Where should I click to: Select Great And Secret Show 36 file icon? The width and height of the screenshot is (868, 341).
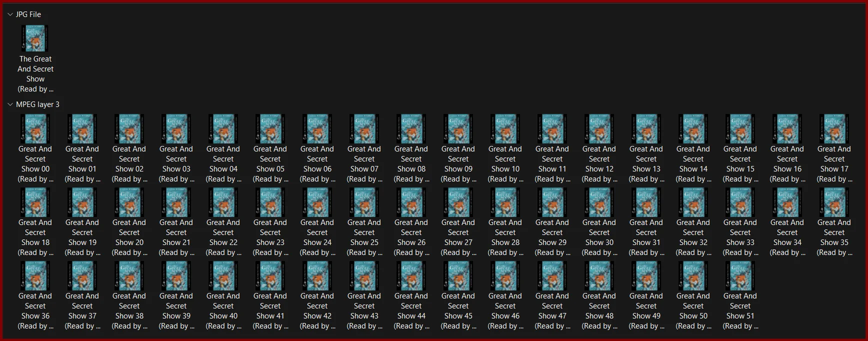pyautogui.click(x=35, y=275)
